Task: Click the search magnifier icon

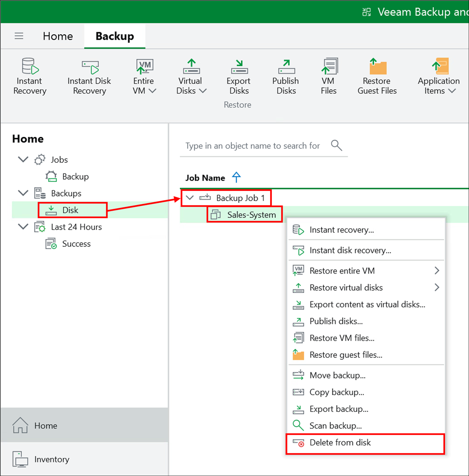Action: coord(336,145)
